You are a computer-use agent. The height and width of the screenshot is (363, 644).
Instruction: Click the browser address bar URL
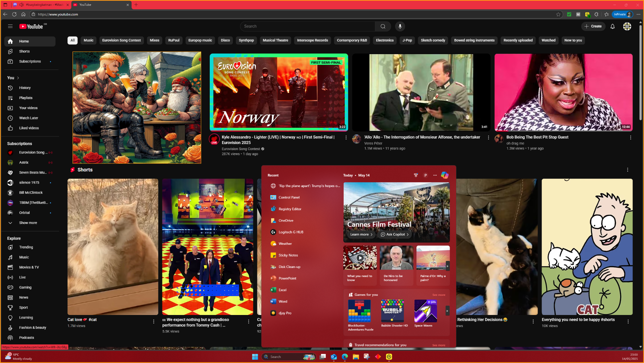pyautogui.click(x=58, y=14)
